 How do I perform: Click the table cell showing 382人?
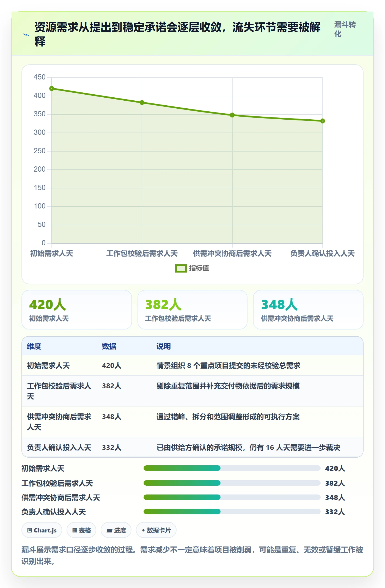click(112, 386)
